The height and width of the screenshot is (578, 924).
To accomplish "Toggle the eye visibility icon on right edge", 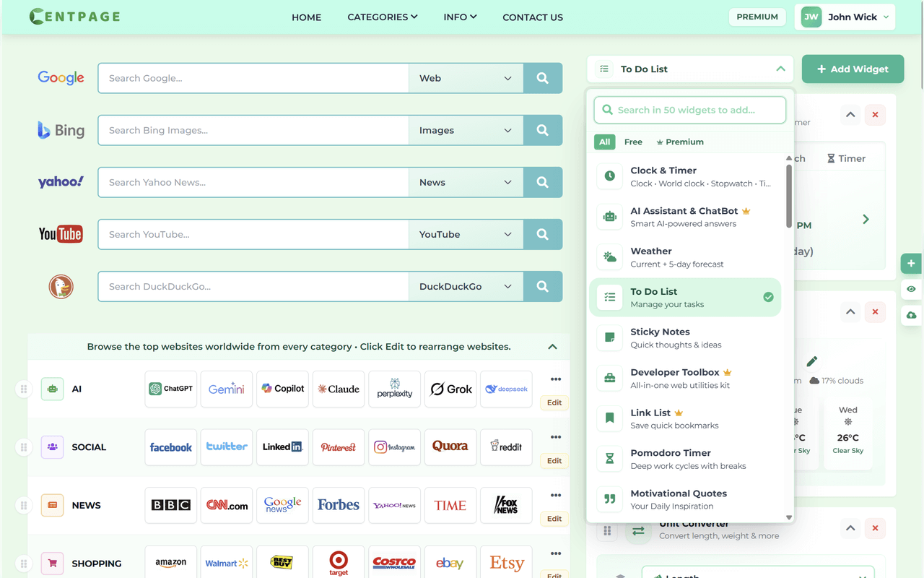I will pos(911,289).
